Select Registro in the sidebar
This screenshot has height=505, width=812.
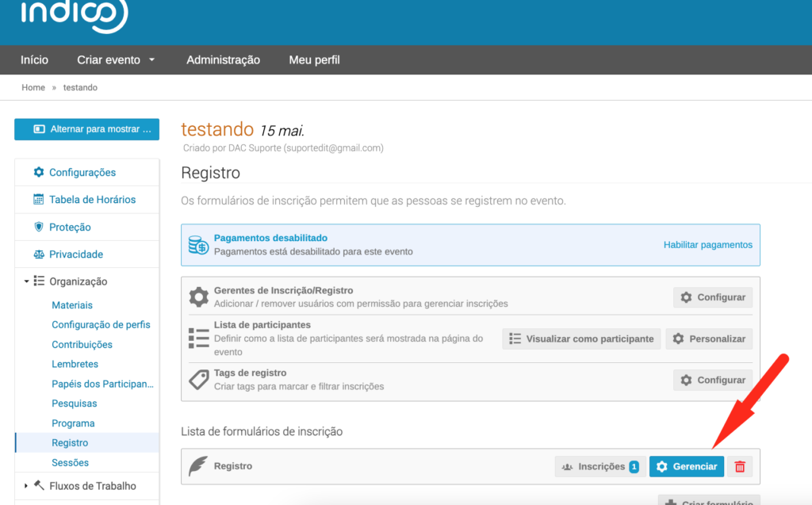87,443
